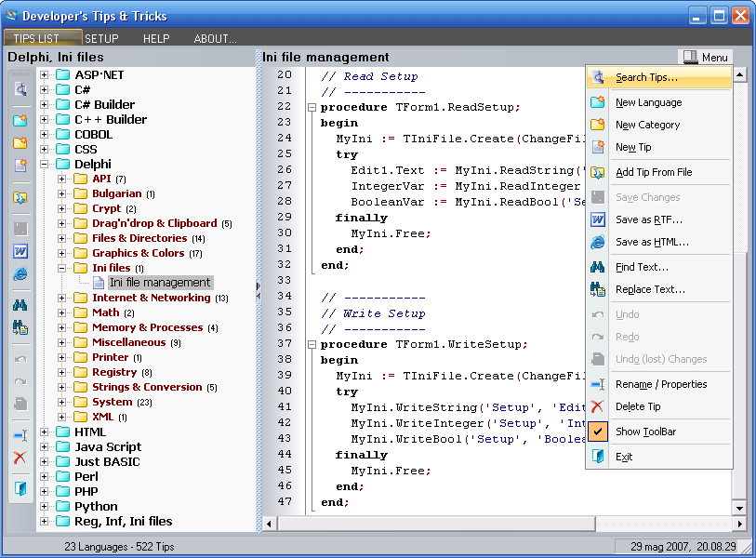Image resolution: width=756 pixels, height=558 pixels.
Task: Uncheck Show ToolBar in the menu
Action: pyautogui.click(x=645, y=432)
